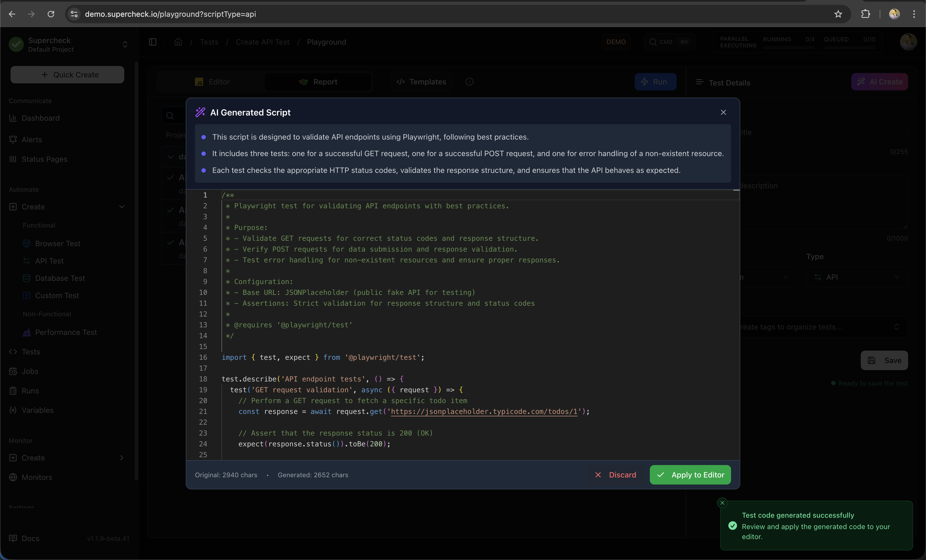The height and width of the screenshot is (560, 926).
Task: Switch to the Report tab
Action: pos(318,81)
